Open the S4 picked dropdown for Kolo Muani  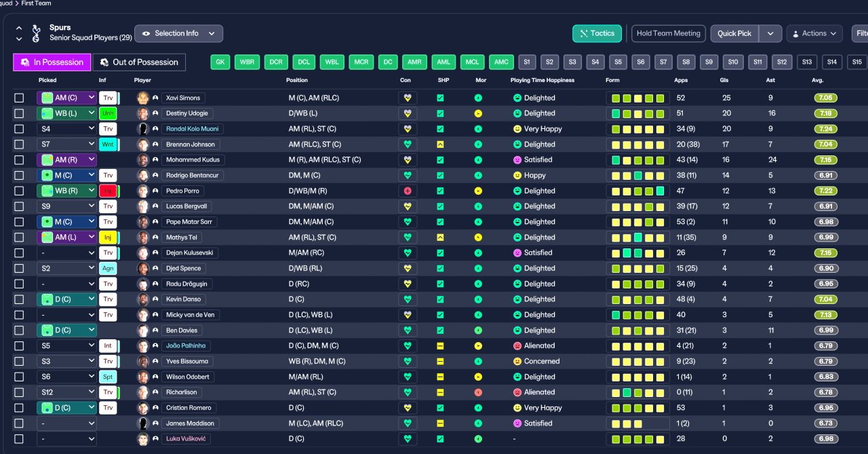click(66, 129)
